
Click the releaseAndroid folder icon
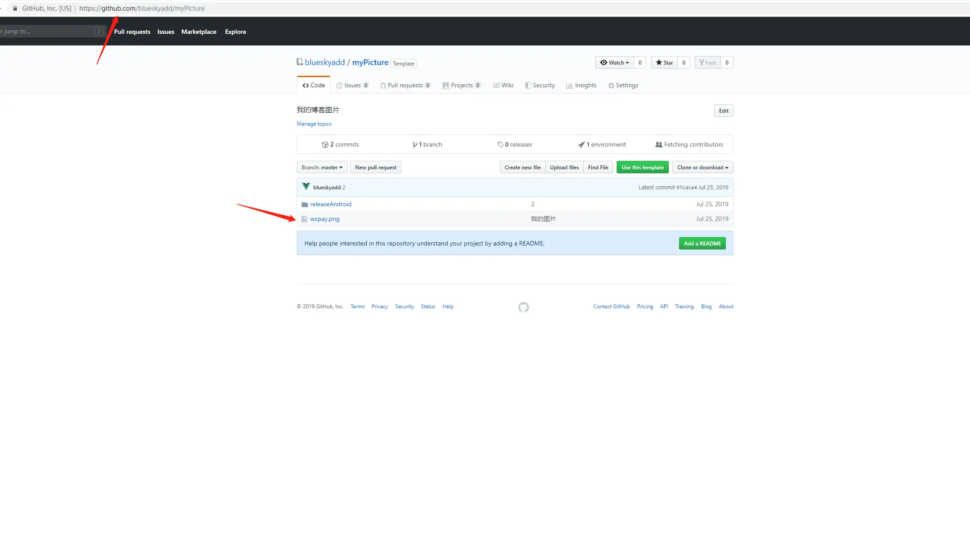(x=304, y=204)
